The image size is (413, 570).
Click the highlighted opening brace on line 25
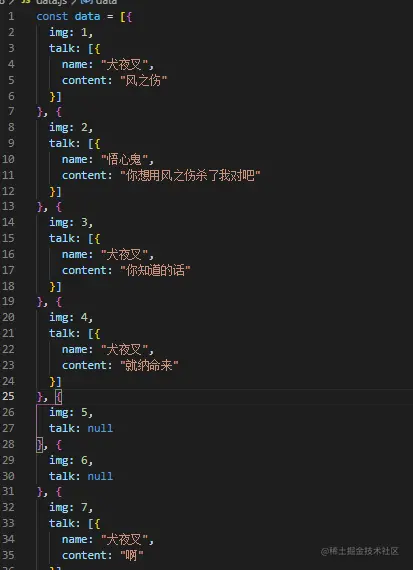59,397
